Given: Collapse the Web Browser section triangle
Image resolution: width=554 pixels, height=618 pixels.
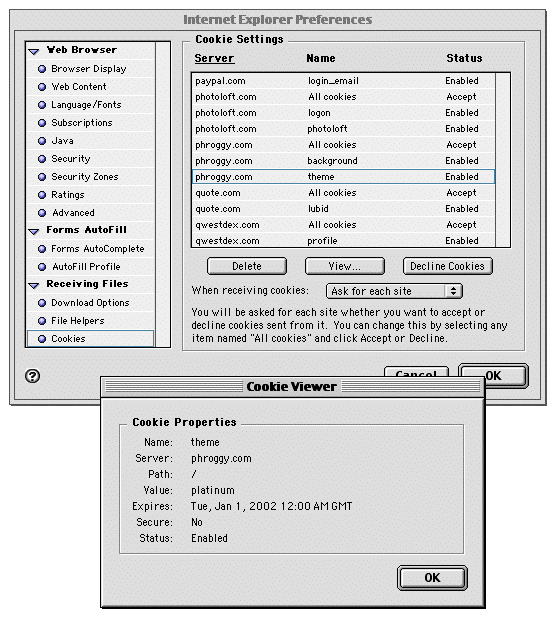Looking at the screenshot, I should (34, 51).
